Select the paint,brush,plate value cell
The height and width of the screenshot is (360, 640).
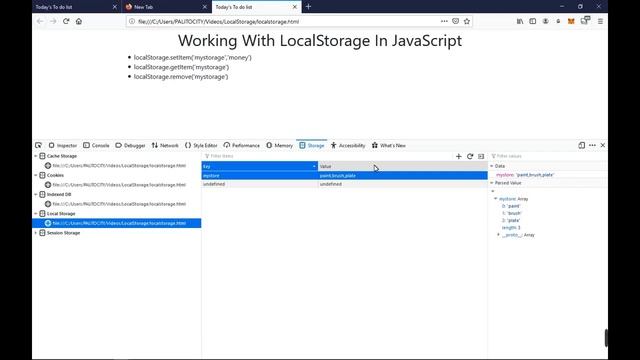point(402,176)
